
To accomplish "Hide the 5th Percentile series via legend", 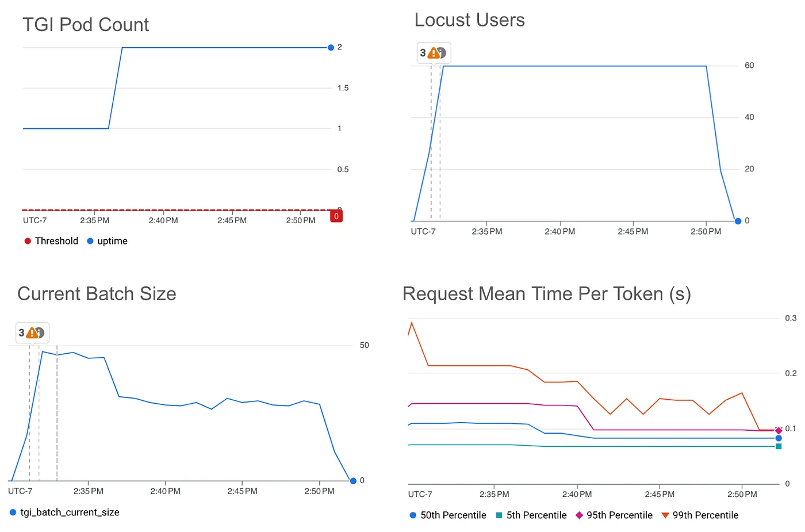I will point(531,515).
